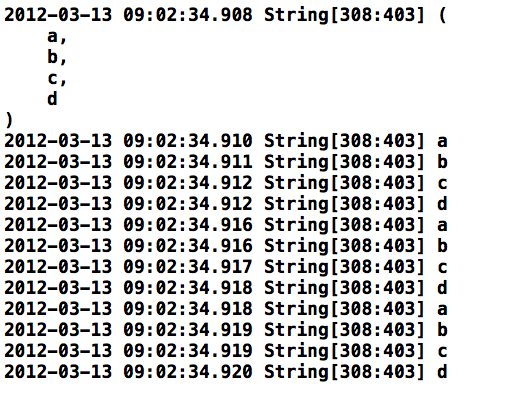Select the indented "b," array entry
The width and height of the screenshot is (513, 398).
(57, 57)
